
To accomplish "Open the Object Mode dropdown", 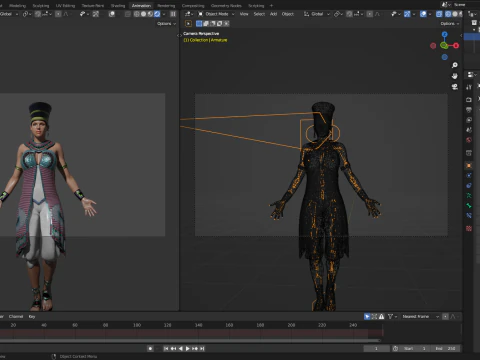I will tap(216, 14).
